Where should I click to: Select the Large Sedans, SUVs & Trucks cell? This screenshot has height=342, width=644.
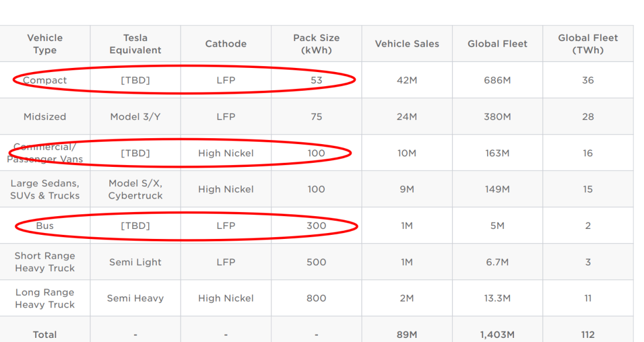44,190
